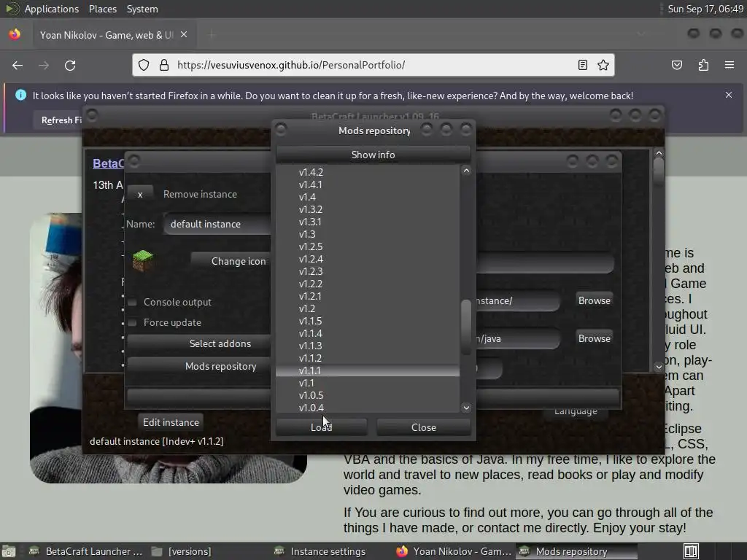This screenshot has width=747, height=560.
Task: Click the instance Name input field
Action: point(218,224)
